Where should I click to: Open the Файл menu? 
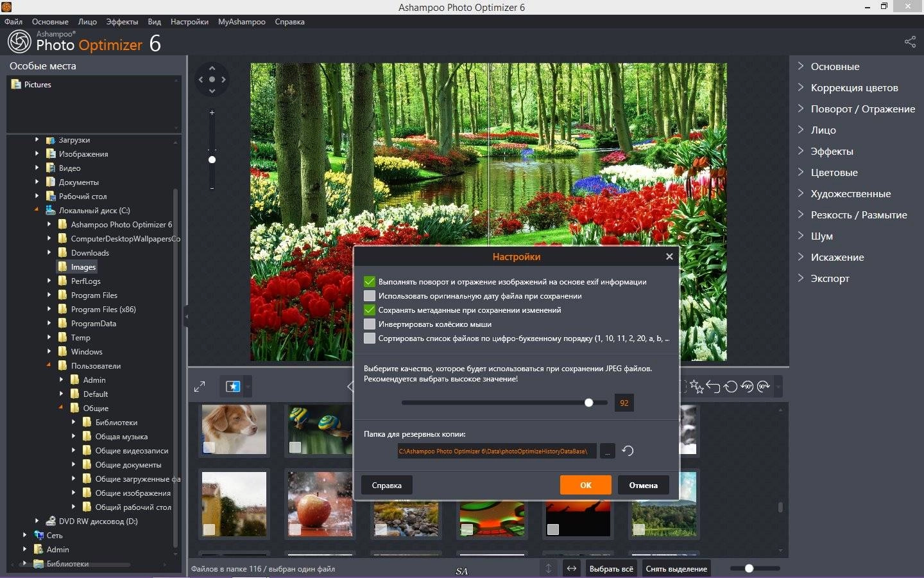[x=13, y=21]
